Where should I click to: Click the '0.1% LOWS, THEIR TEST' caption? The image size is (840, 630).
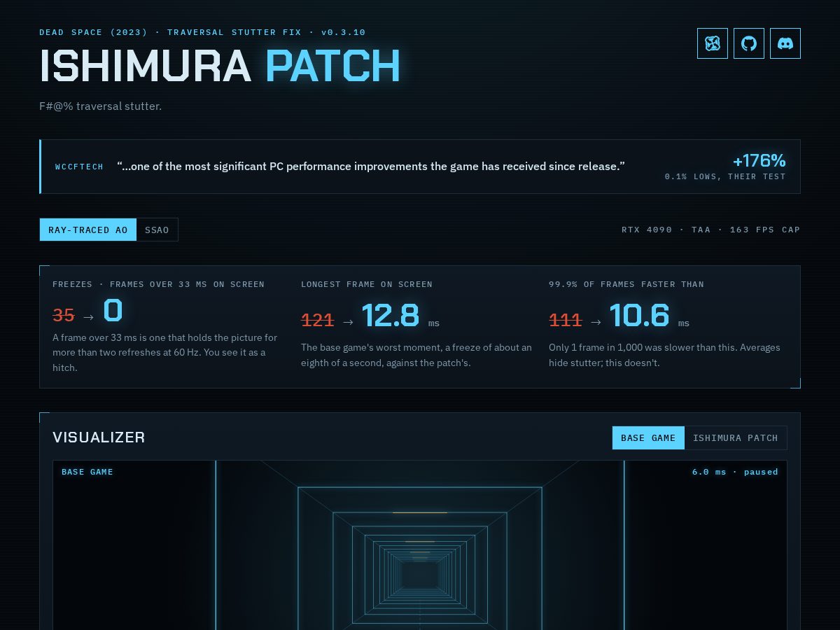click(x=725, y=176)
